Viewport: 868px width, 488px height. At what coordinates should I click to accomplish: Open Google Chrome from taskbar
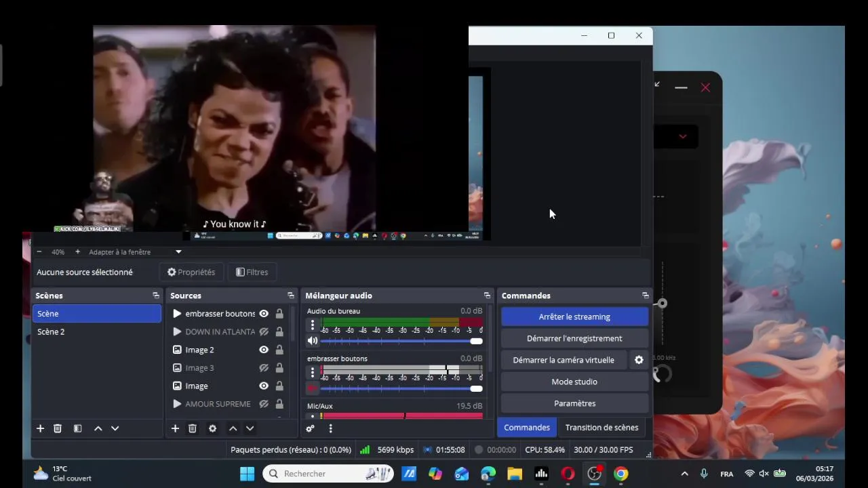[x=620, y=474]
